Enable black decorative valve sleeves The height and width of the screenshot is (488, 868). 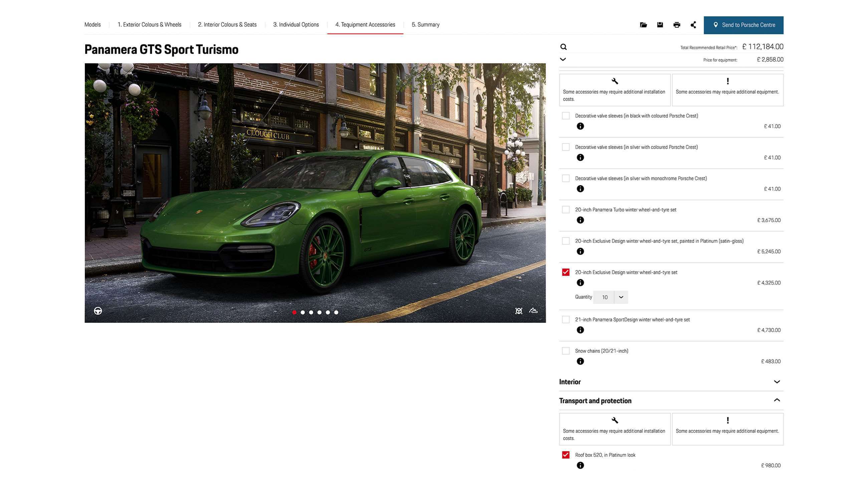point(565,115)
